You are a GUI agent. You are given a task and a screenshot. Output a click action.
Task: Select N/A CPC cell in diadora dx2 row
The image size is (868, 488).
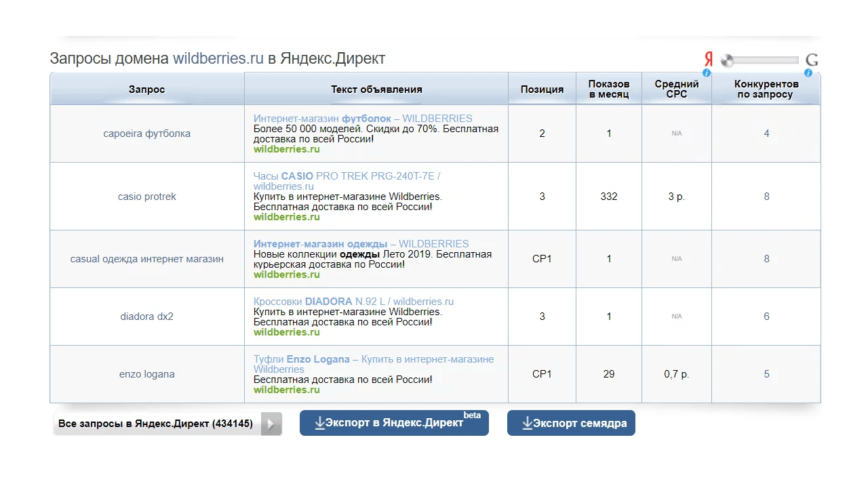677,317
